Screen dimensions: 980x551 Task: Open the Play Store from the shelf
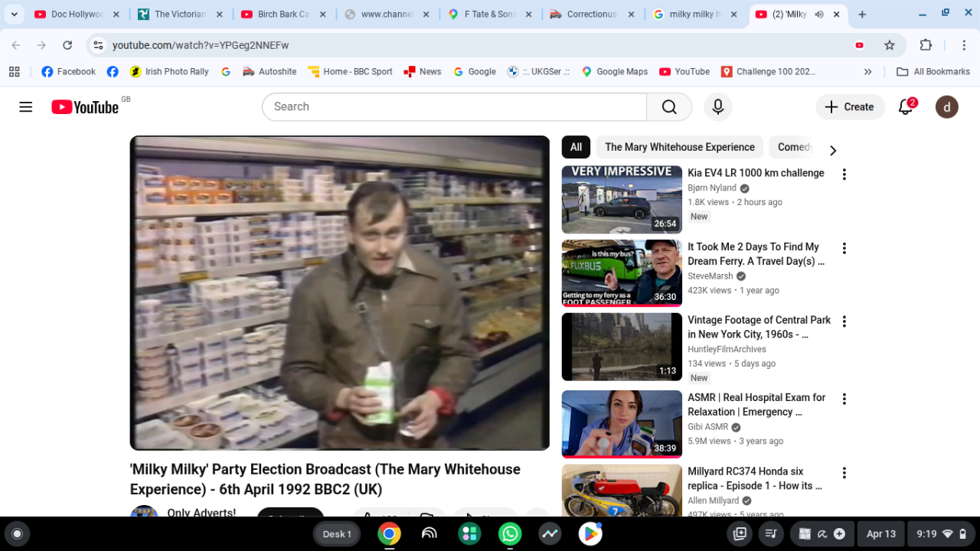pyautogui.click(x=590, y=534)
